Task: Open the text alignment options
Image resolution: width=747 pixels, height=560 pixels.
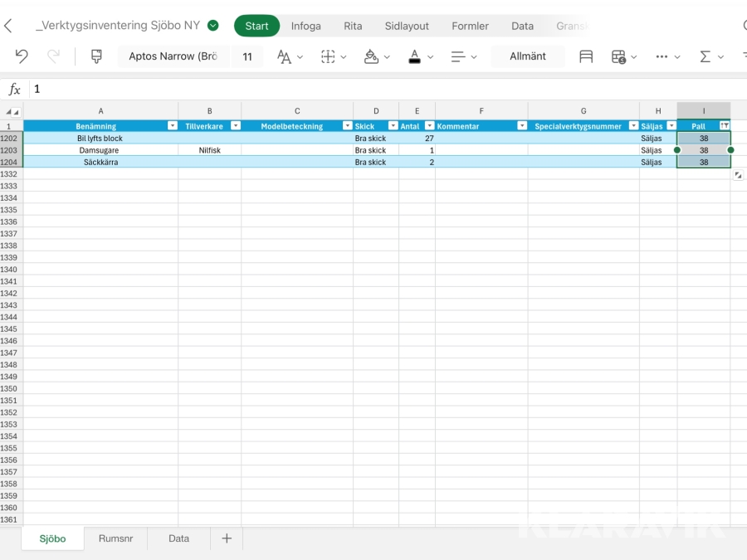Action: [457, 56]
